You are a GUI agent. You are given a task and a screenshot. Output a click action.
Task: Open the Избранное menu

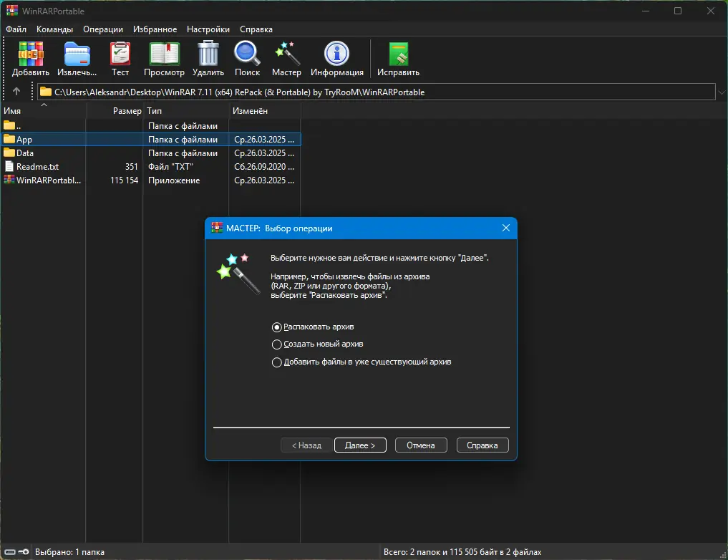[155, 29]
